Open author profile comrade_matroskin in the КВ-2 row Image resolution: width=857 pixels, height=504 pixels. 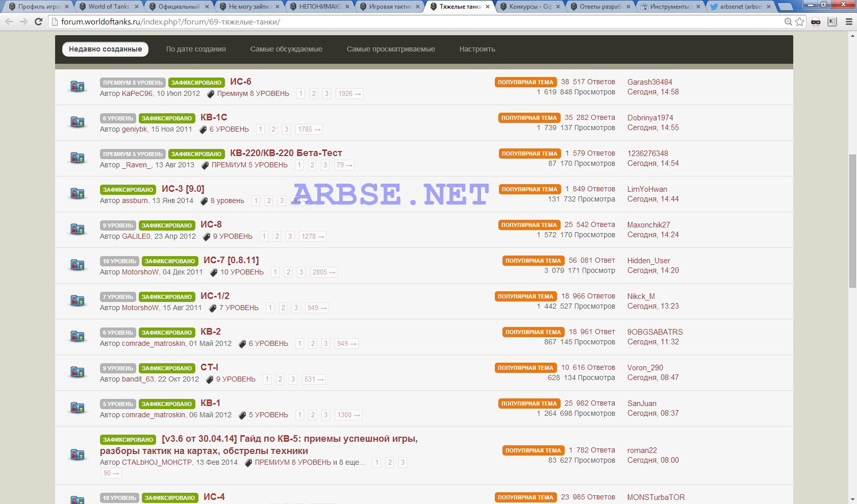(154, 343)
